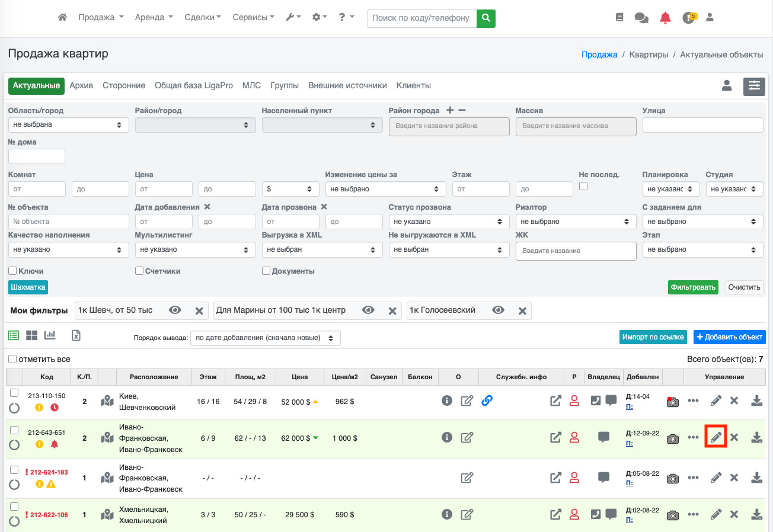The height and width of the screenshot is (532, 773).
Task: Delete the saved filter "1к Голосеевский"
Action: tap(522, 310)
